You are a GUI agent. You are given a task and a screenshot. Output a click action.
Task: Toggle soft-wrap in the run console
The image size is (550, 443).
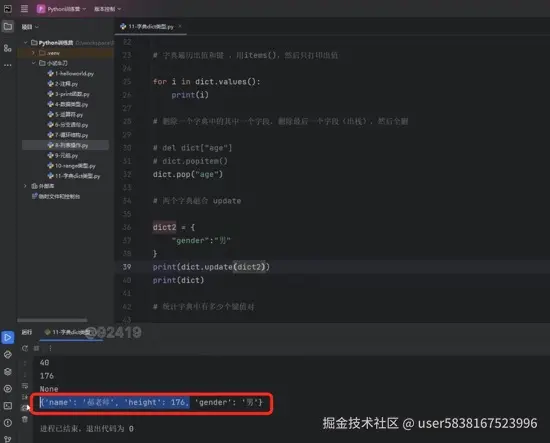(x=25, y=386)
